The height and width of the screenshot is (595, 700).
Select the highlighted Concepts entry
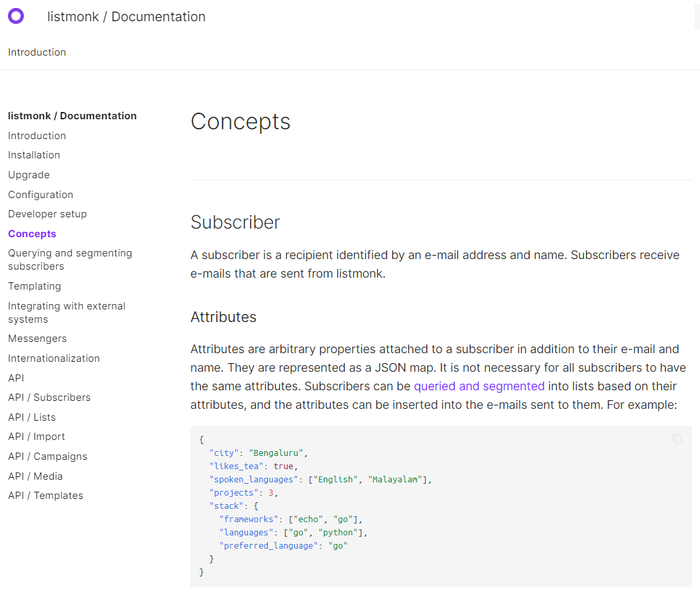(x=32, y=233)
